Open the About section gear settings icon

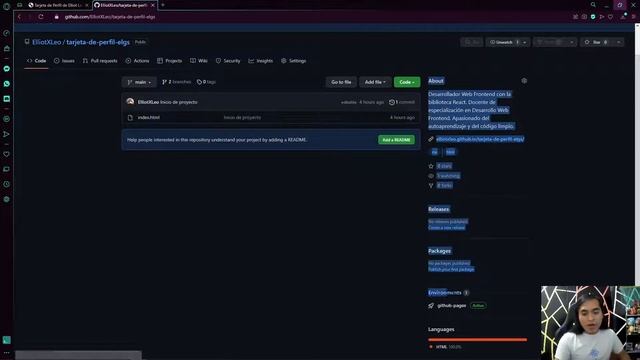tap(524, 81)
